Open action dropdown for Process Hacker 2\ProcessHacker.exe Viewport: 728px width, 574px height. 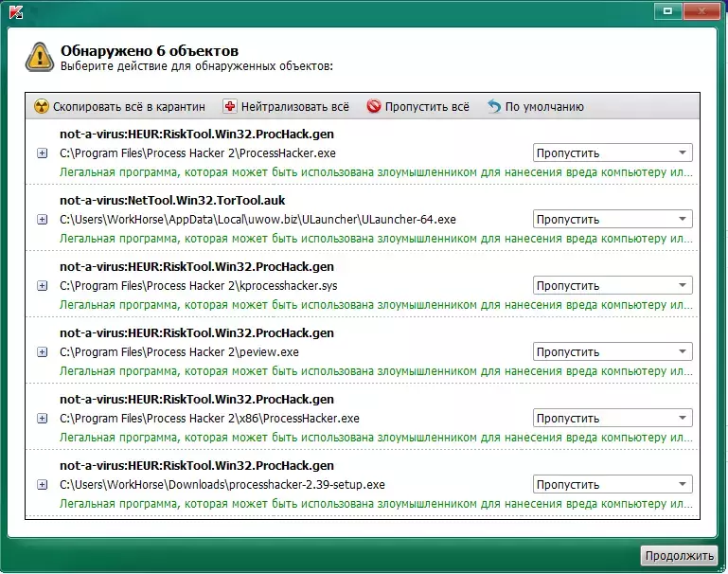pyautogui.click(x=613, y=152)
